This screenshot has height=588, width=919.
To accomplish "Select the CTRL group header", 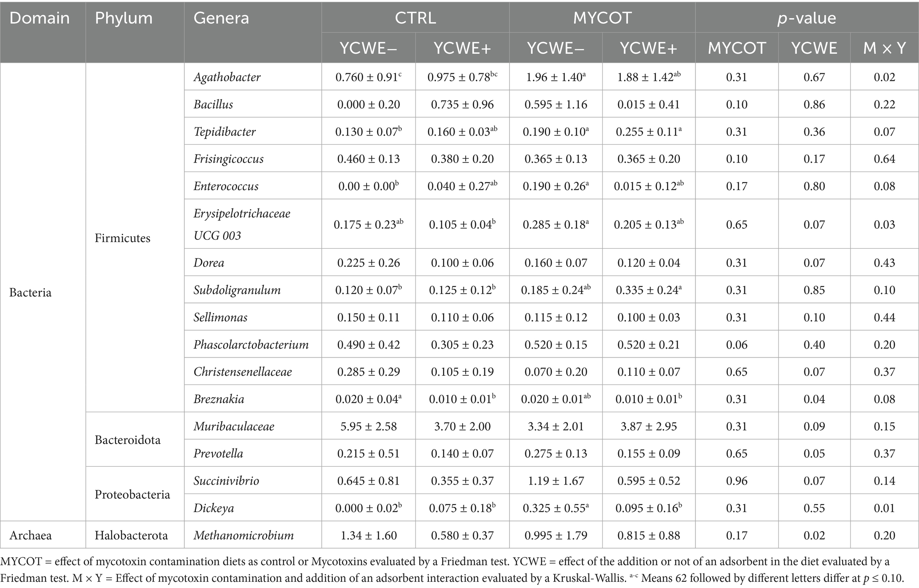I will click(415, 18).
